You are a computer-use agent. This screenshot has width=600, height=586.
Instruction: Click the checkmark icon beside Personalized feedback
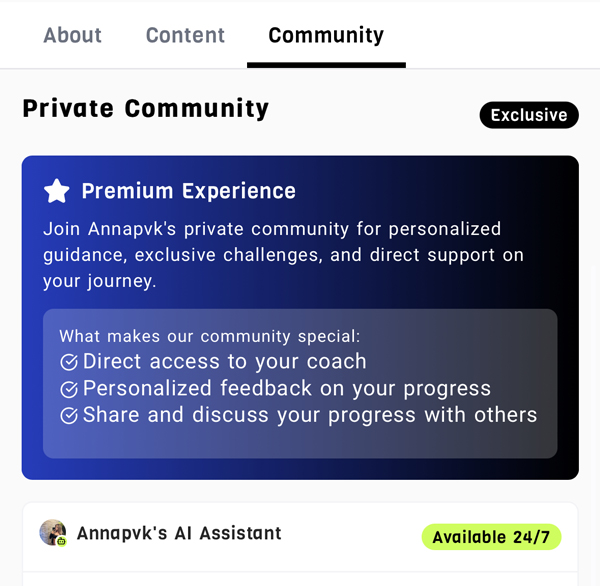[69, 389]
